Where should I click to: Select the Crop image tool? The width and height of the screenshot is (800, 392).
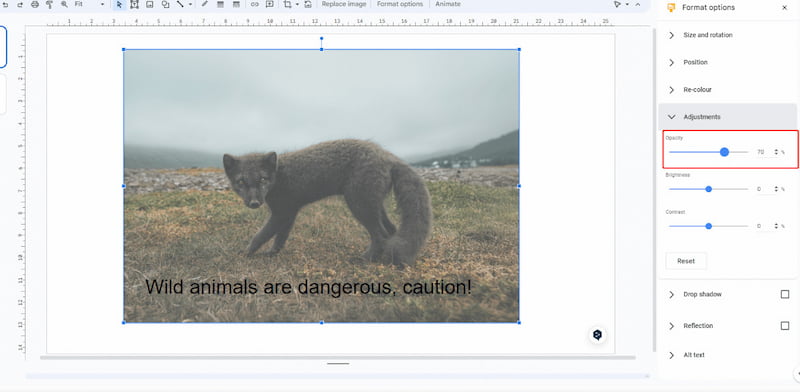[x=288, y=4]
